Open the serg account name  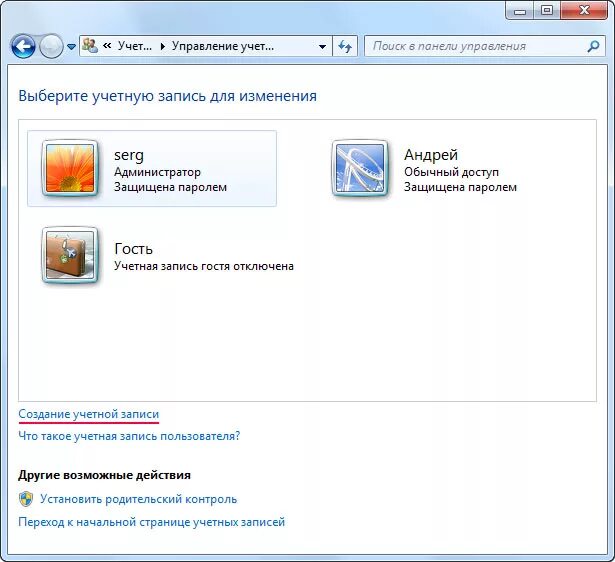click(129, 156)
